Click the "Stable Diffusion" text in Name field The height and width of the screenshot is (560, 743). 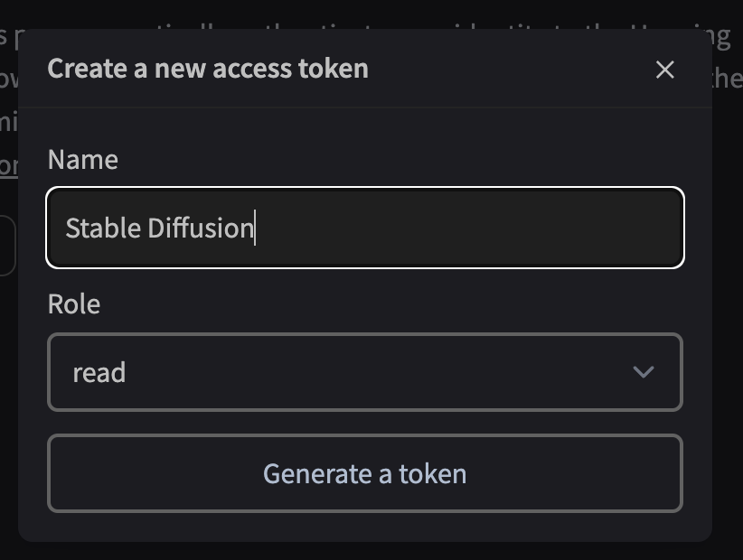pos(159,228)
